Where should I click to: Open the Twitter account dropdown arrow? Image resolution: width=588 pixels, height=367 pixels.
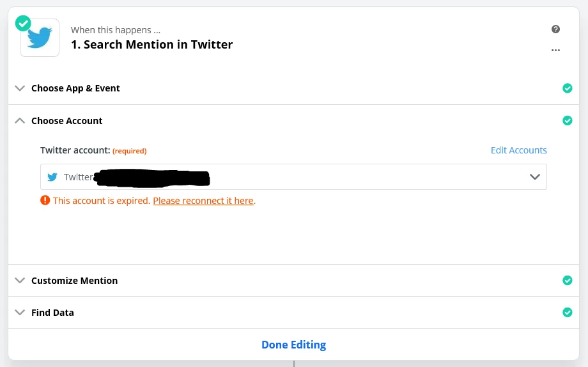click(x=535, y=177)
